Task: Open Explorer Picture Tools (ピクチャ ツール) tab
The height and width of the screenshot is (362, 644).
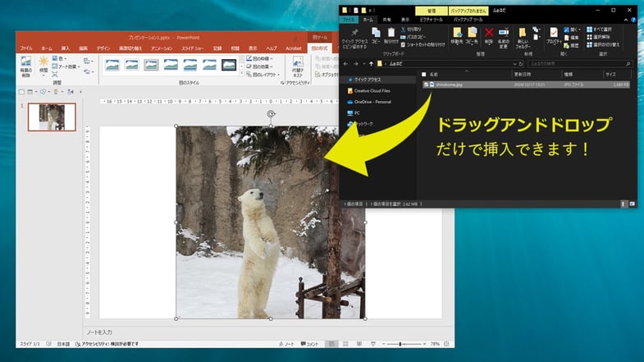Action: (x=432, y=20)
